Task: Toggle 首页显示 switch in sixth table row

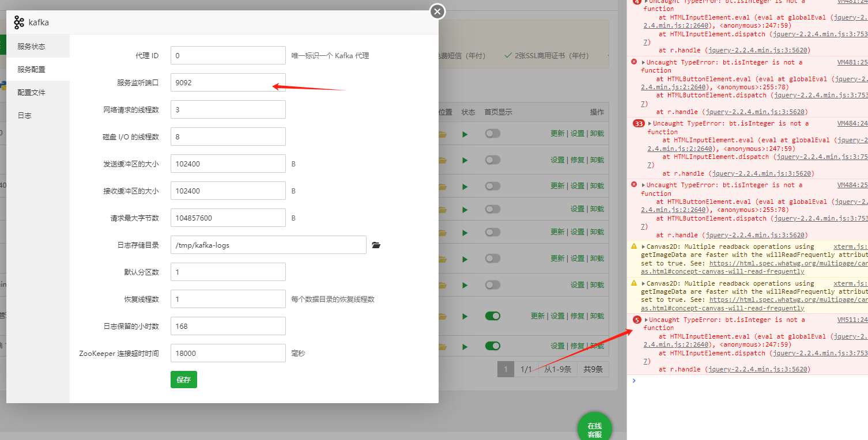Action: (x=492, y=258)
